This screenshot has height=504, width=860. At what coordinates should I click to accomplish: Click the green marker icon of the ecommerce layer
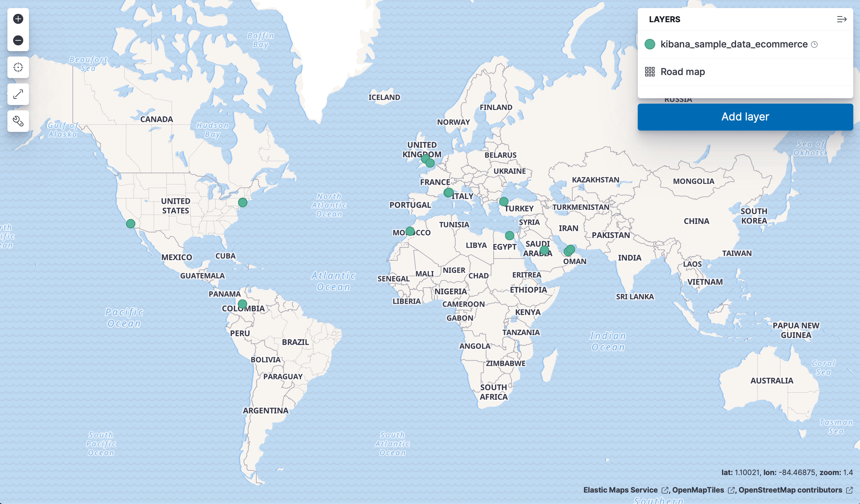(650, 44)
